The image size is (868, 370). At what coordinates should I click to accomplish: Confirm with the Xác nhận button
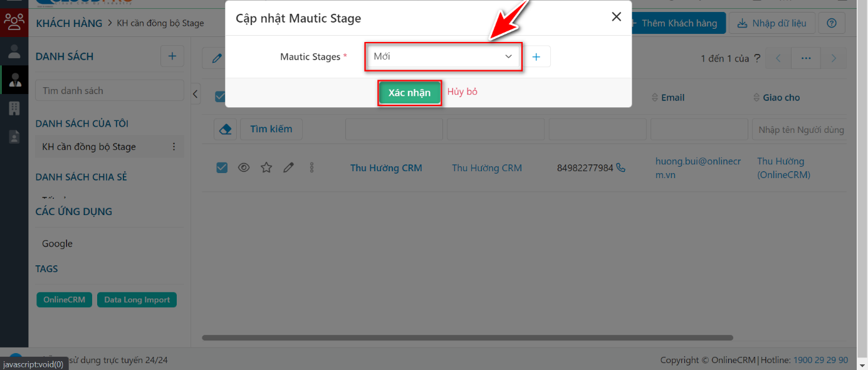(x=409, y=92)
